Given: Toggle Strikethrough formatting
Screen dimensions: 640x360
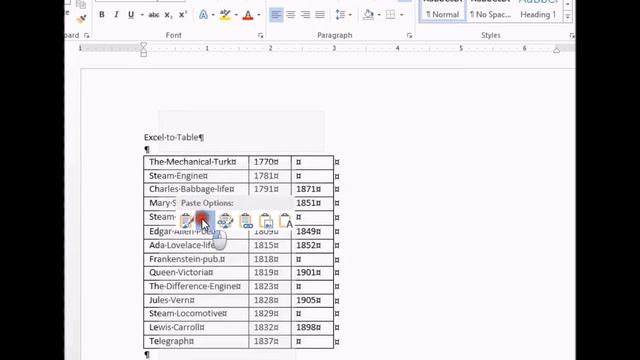Looking at the screenshot, I should [153, 15].
